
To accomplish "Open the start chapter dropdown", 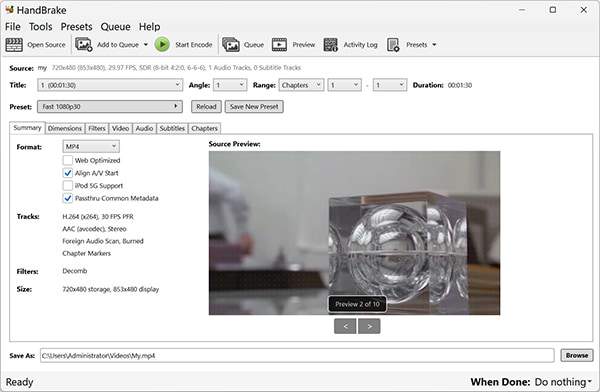I will (x=344, y=85).
